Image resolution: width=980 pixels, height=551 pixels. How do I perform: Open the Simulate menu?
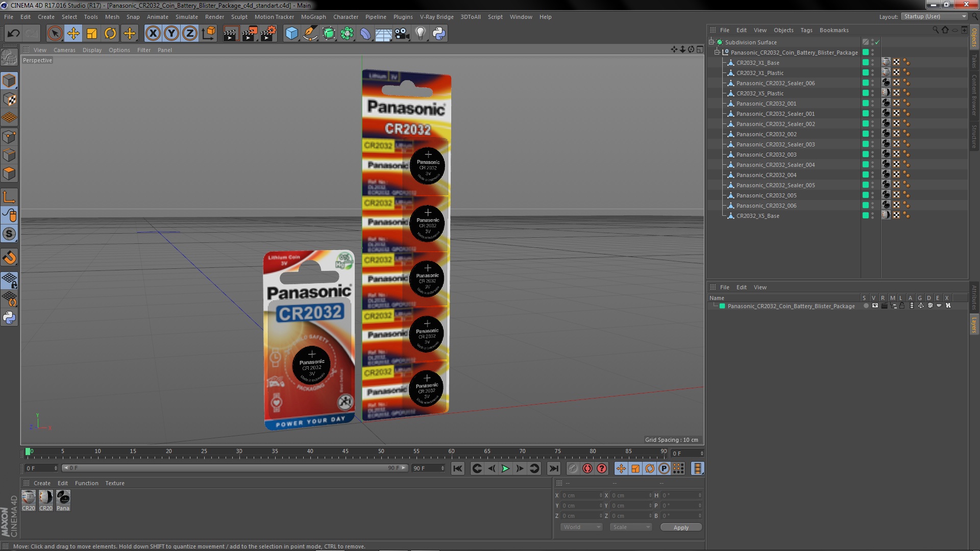pyautogui.click(x=187, y=17)
